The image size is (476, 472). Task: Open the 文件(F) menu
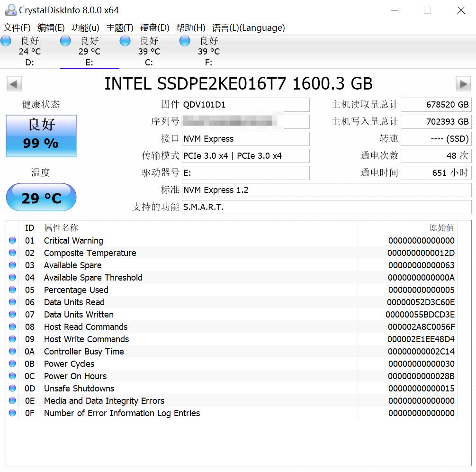(x=16, y=28)
